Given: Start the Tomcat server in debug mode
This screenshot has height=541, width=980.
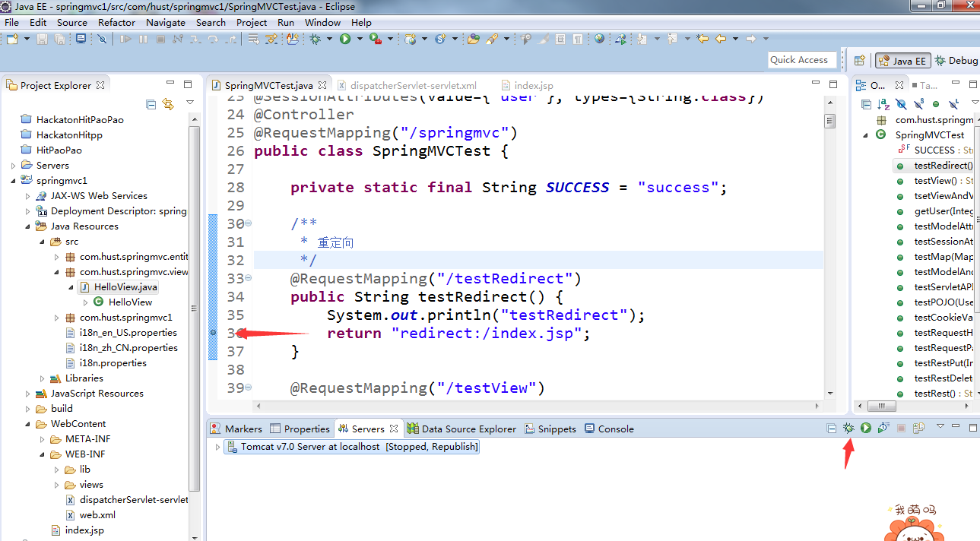Looking at the screenshot, I should (x=848, y=429).
